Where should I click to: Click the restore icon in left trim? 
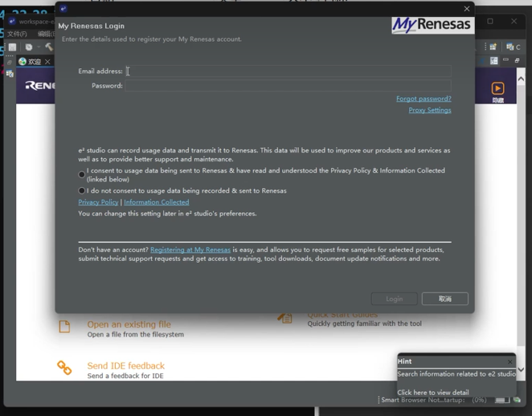[10, 63]
